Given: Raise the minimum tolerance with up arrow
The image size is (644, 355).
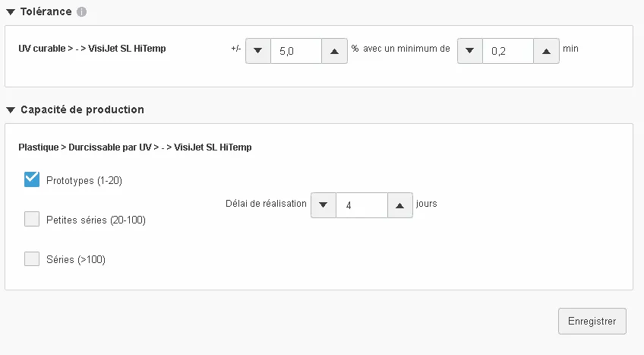Looking at the screenshot, I should [x=546, y=50].
